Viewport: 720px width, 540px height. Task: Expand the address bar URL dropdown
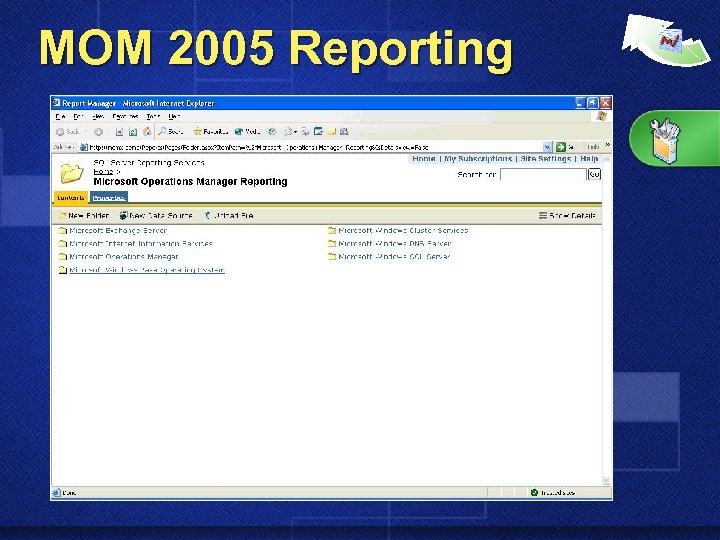[547, 147]
